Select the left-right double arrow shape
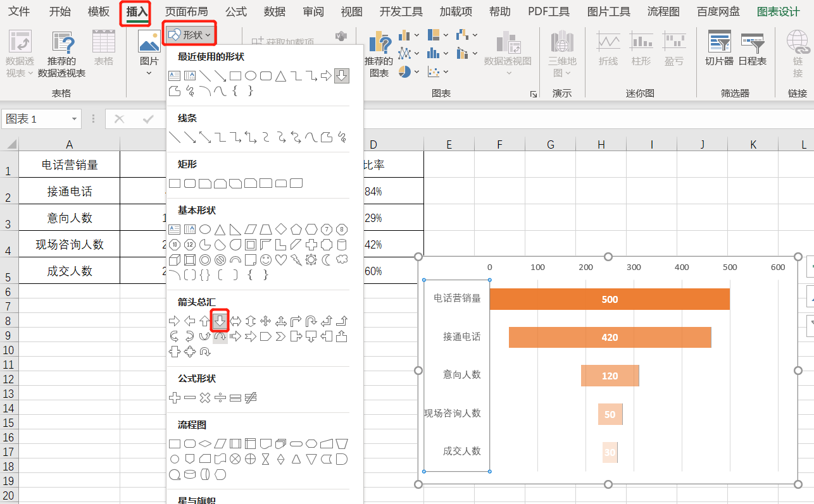Image resolution: width=814 pixels, height=504 pixels. coord(235,321)
